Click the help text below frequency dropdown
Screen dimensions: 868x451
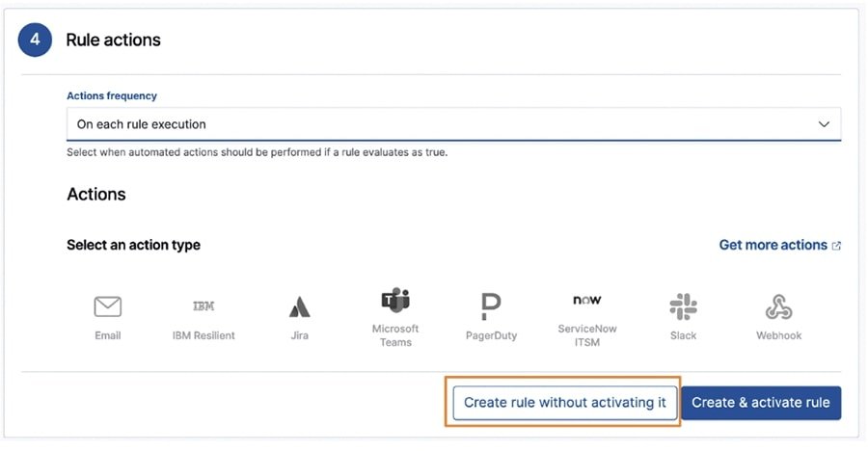(x=257, y=152)
